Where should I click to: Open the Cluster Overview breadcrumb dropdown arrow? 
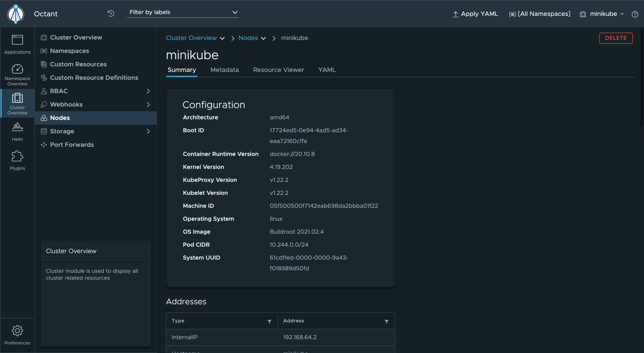[222, 38]
